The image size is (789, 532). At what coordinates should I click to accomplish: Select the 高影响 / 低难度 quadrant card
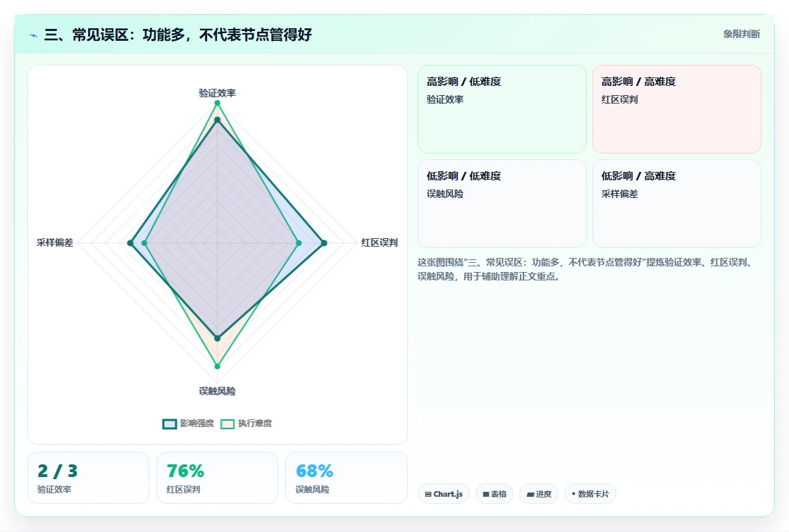point(502,109)
